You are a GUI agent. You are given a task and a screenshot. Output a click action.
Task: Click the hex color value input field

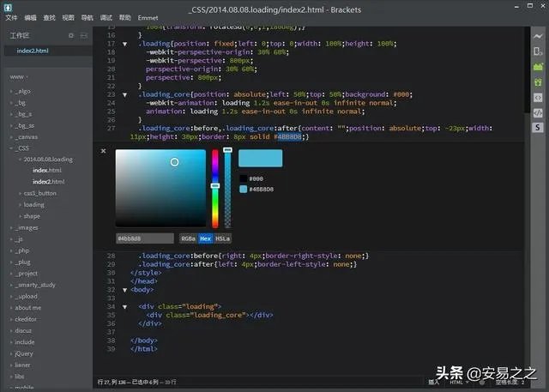pos(146,238)
